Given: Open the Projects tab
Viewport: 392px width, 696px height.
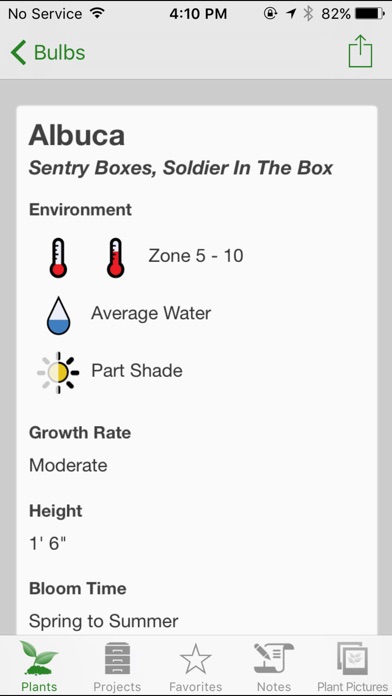Looking at the screenshot, I should [117, 667].
